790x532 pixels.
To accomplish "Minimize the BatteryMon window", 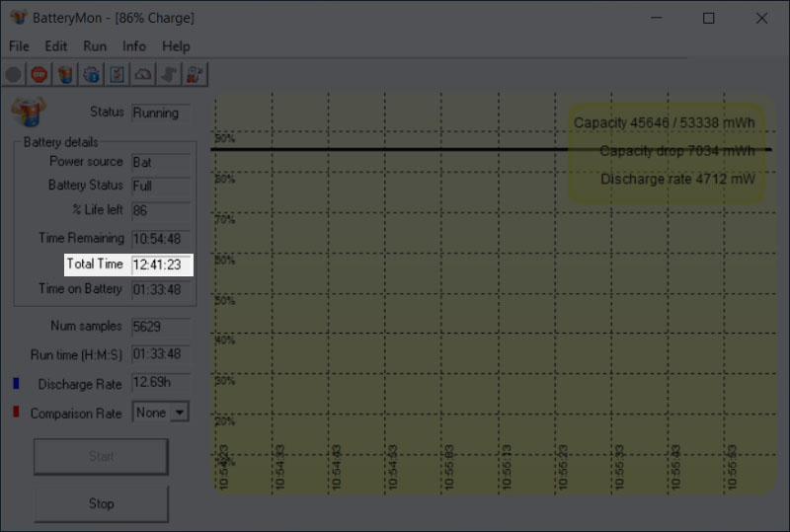I will [x=656, y=18].
